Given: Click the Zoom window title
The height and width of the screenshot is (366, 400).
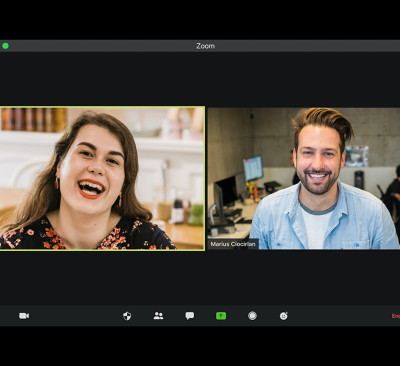Looking at the screenshot, I should tap(205, 46).
